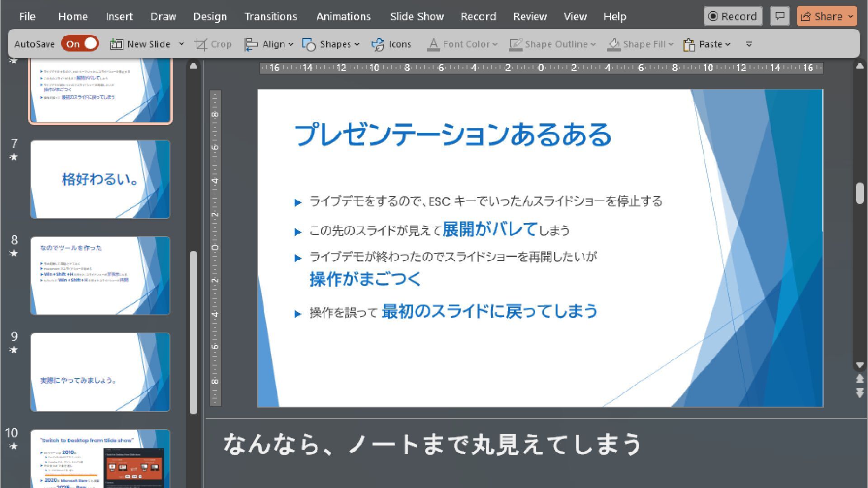Click the Font Color icon
Viewport: 868px width, 488px height.
click(433, 44)
